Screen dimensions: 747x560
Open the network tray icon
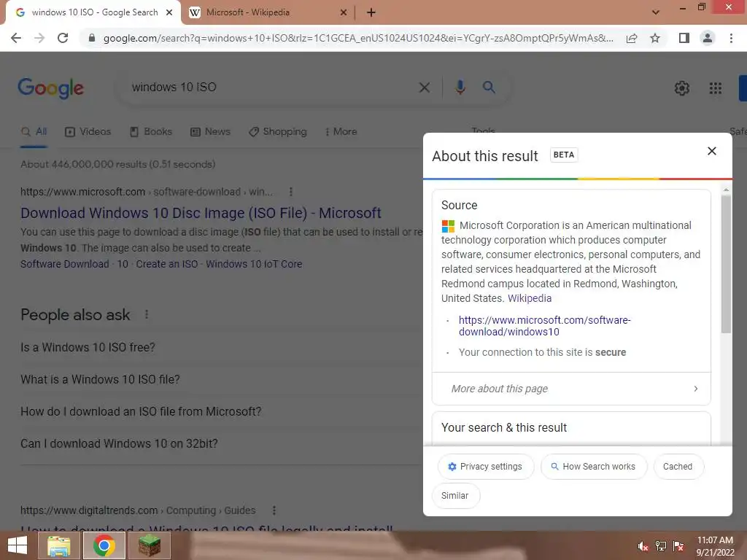click(x=661, y=546)
